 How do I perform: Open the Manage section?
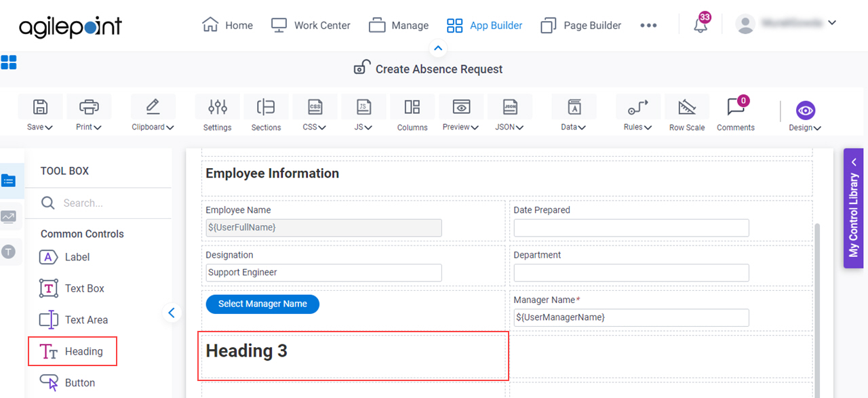pyautogui.click(x=399, y=25)
